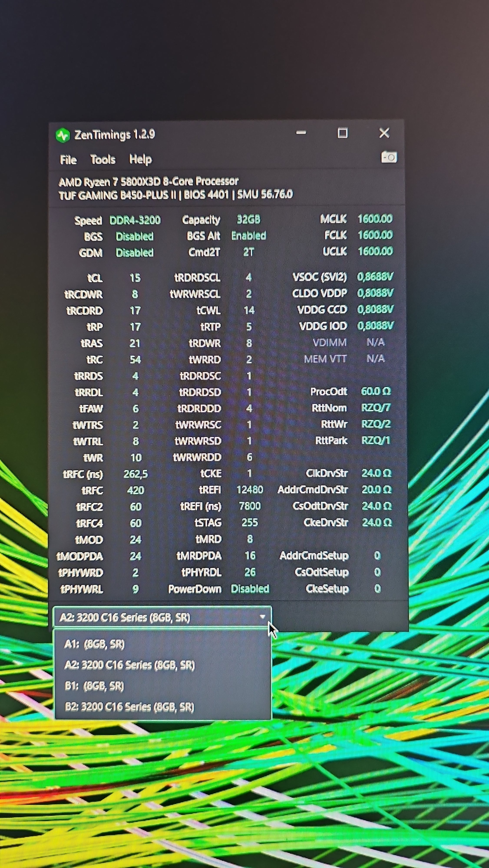Click the GDM value Disabled
Screen dimensions: 489x868
[x=135, y=252]
